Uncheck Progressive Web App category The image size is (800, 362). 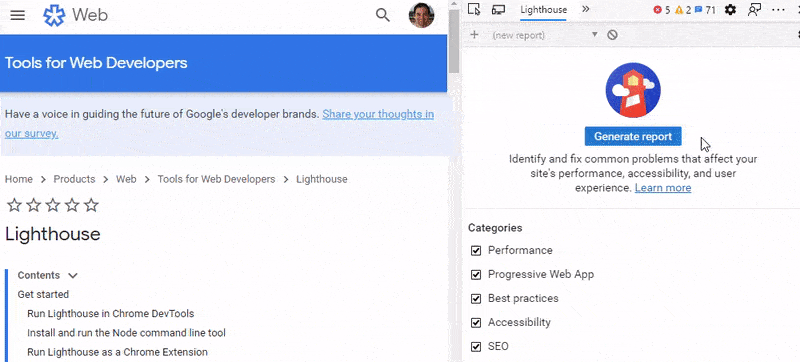point(476,275)
